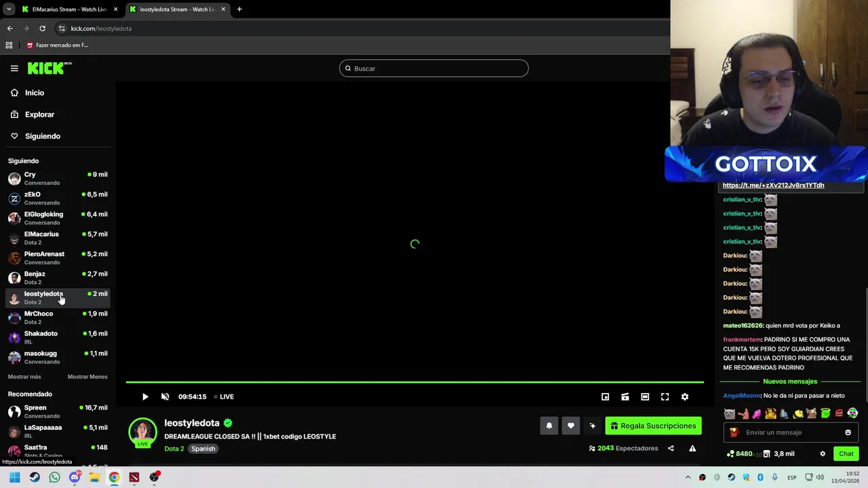
Task: Toggle theater mode in the player
Action: pos(645,396)
